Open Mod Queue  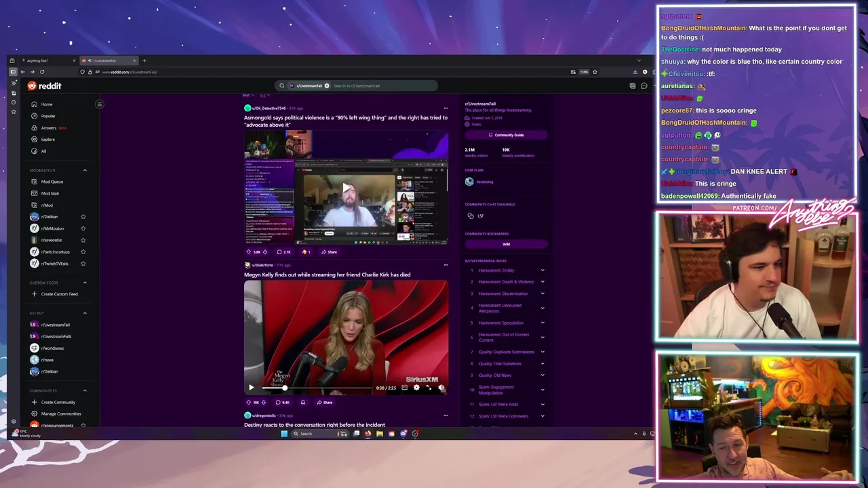pyautogui.click(x=52, y=182)
